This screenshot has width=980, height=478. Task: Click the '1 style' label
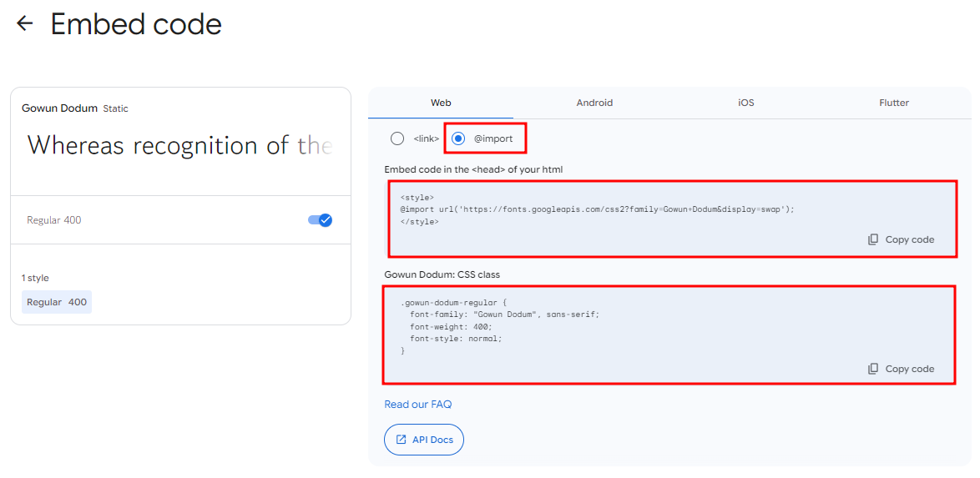pos(35,278)
